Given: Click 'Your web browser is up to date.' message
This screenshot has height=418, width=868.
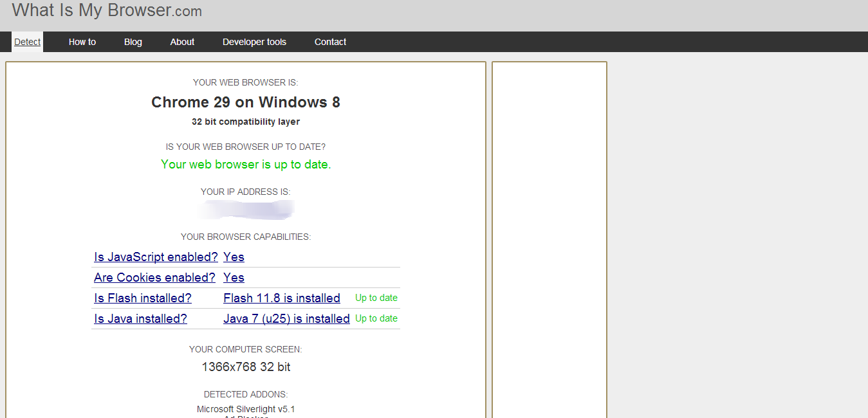Looking at the screenshot, I should coord(246,165).
